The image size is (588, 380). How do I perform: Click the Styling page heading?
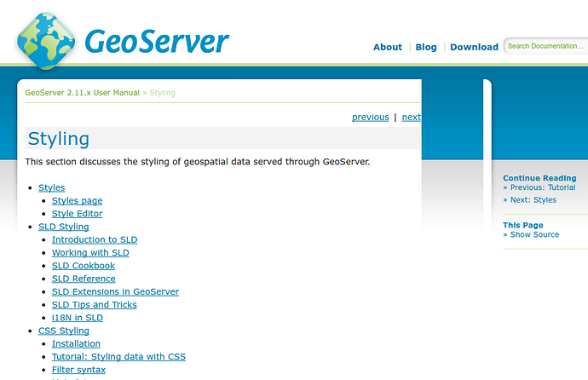click(x=59, y=139)
